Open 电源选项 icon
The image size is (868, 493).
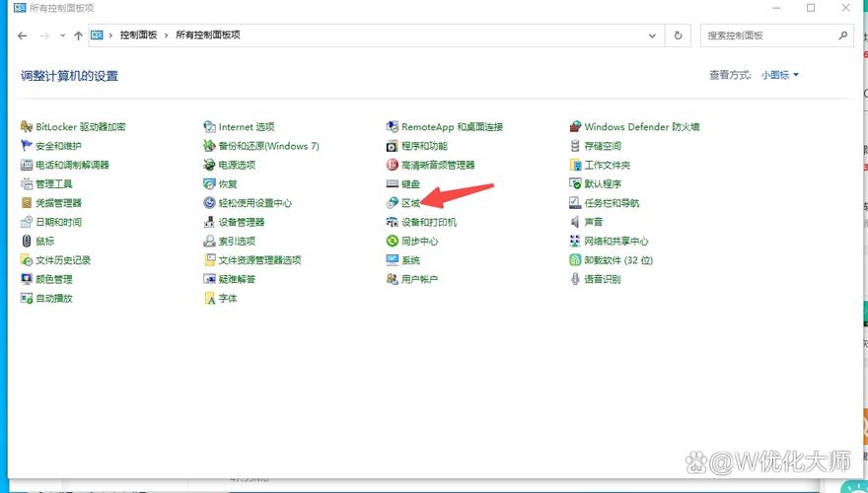tap(209, 165)
